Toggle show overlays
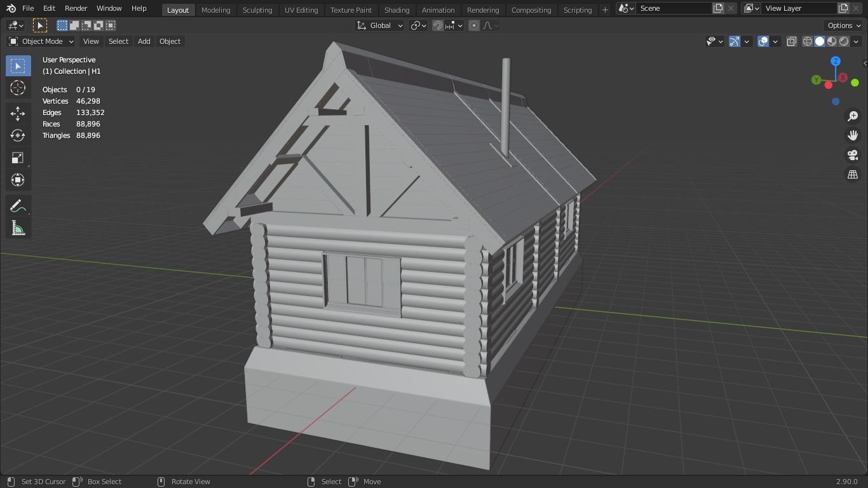The width and height of the screenshot is (868, 488). (763, 41)
